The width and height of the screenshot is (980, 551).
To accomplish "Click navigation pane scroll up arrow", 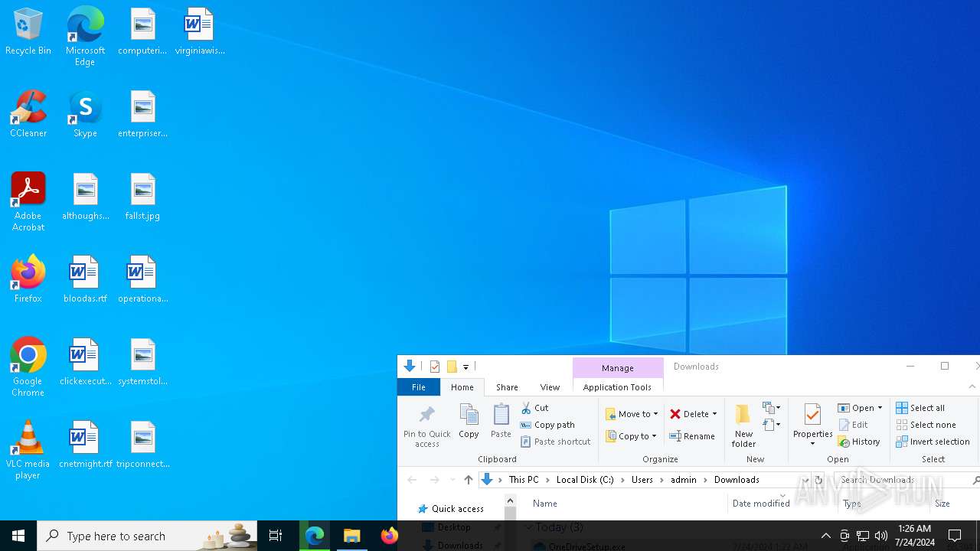I will click(510, 501).
